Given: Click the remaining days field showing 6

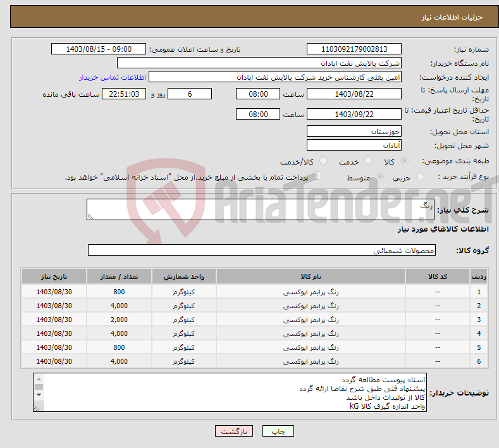Looking at the screenshot, I should point(190,94).
